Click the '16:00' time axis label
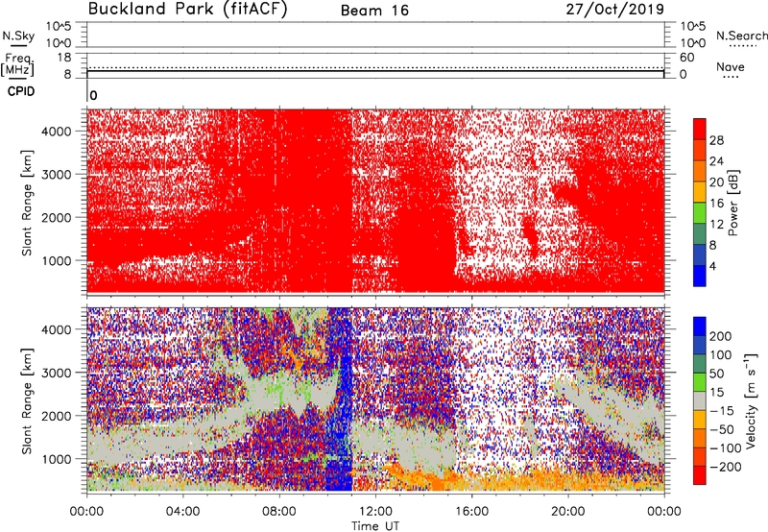Viewport: 768px width, 532px height. coord(471,512)
